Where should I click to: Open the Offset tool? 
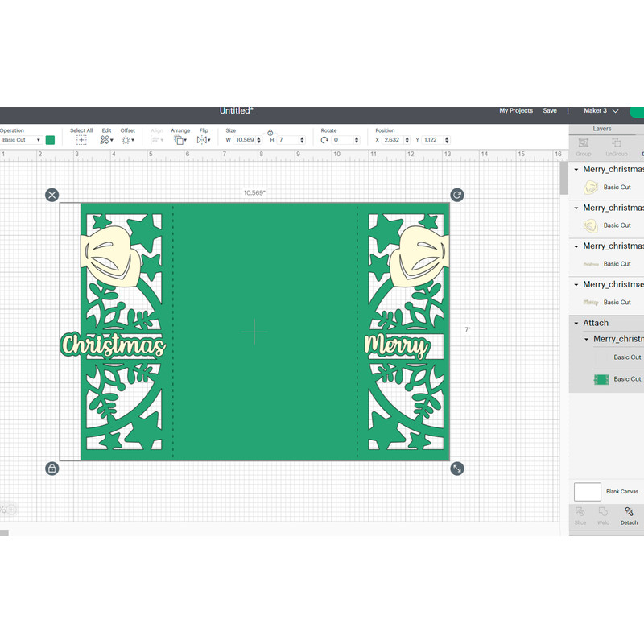pos(127,139)
